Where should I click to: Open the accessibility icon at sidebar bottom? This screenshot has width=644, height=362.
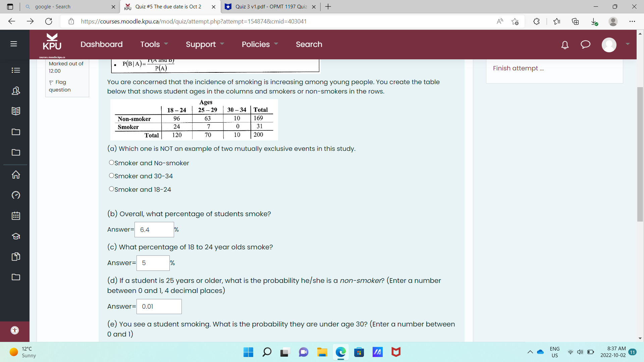(14, 330)
